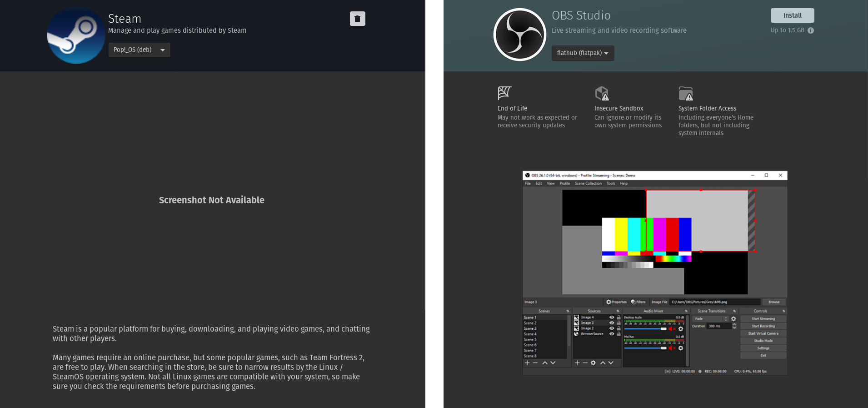Click the Insecure Sandbox warning icon
This screenshot has width=868, height=408.
[602, 93]
